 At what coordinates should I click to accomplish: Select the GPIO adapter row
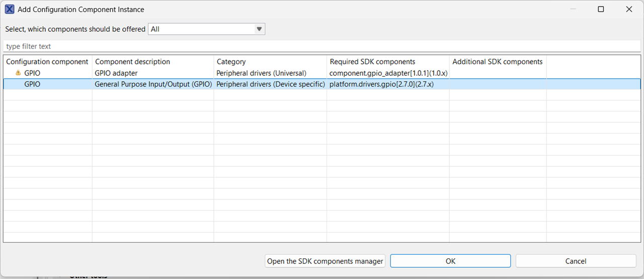[116, 73]
